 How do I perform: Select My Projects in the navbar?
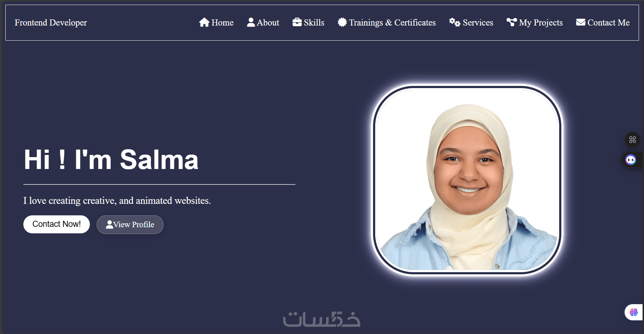tap(535, 22)
